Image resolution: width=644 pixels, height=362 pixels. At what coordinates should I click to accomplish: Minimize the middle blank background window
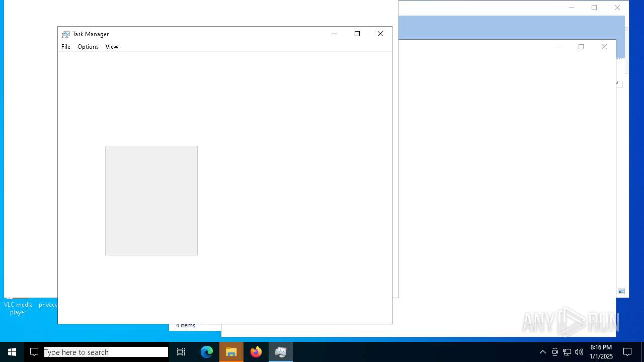tap(558, 47)
